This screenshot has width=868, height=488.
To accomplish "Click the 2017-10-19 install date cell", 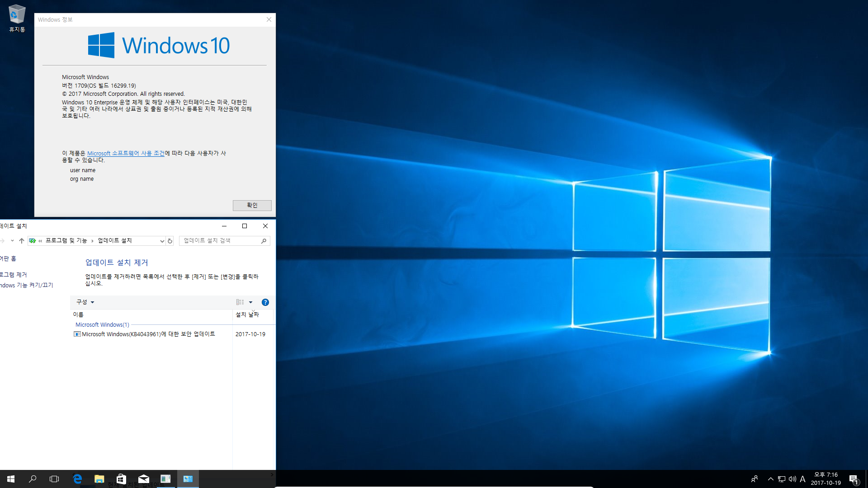I will pos(250,334).
